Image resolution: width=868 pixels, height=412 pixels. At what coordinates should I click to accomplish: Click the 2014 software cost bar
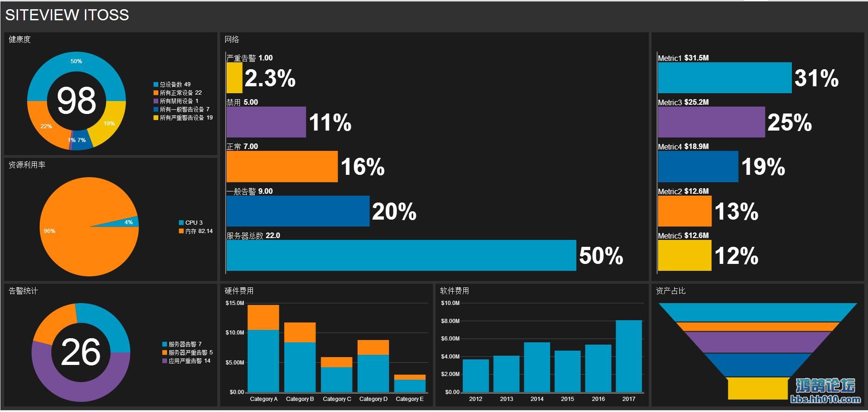pyautogui.click(x=537, y=367)
